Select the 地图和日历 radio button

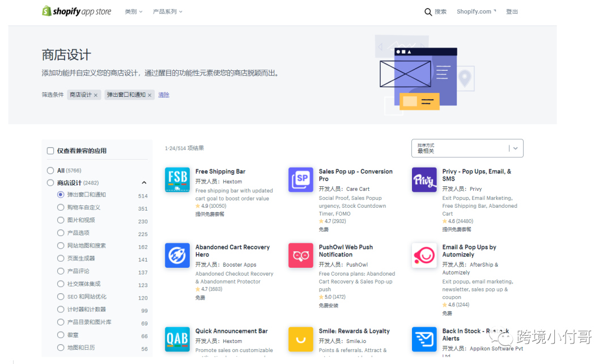click(61, 348)
